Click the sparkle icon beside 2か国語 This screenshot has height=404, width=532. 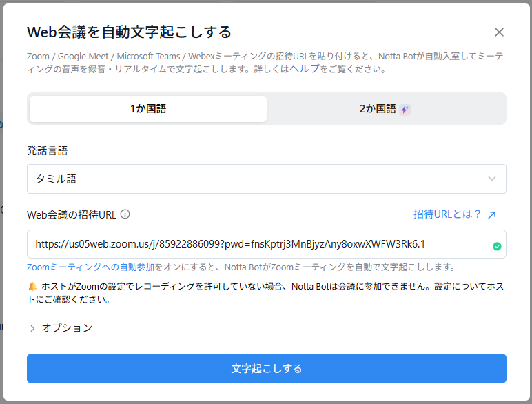click(405, 110)
